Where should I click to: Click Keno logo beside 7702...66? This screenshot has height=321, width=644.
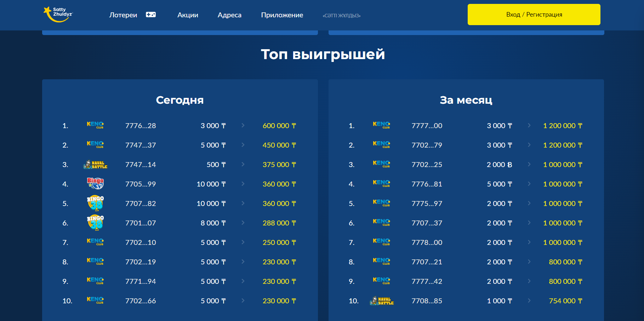(95, 300)
